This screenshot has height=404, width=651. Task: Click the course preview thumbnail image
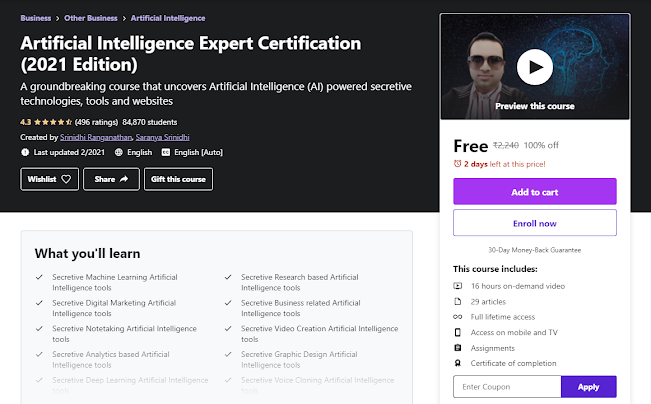coord(535,67)
